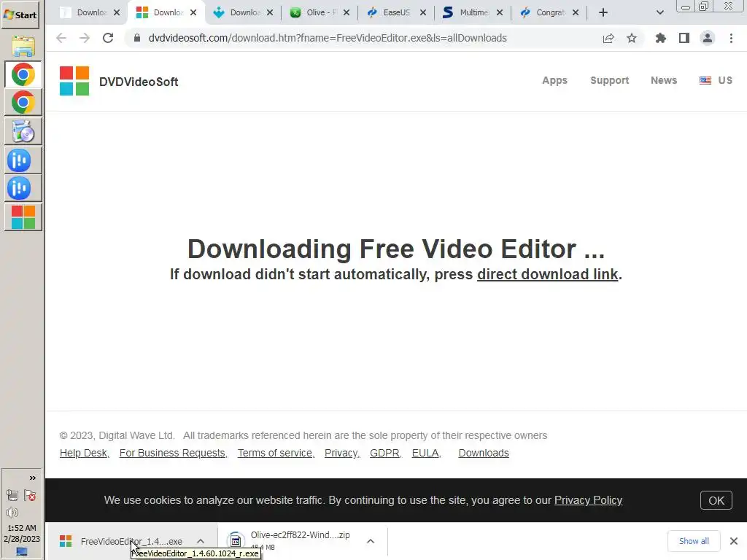Open the Help Desk link
This screenshot has width=747, height=560.
[x=84, y=453]
